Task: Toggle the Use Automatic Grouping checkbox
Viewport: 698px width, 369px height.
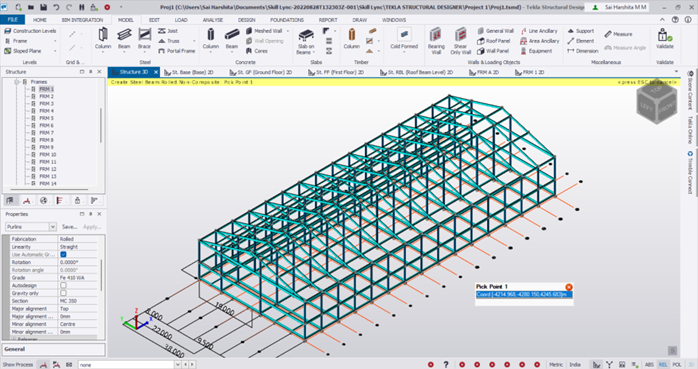Action: coord(63,255)
